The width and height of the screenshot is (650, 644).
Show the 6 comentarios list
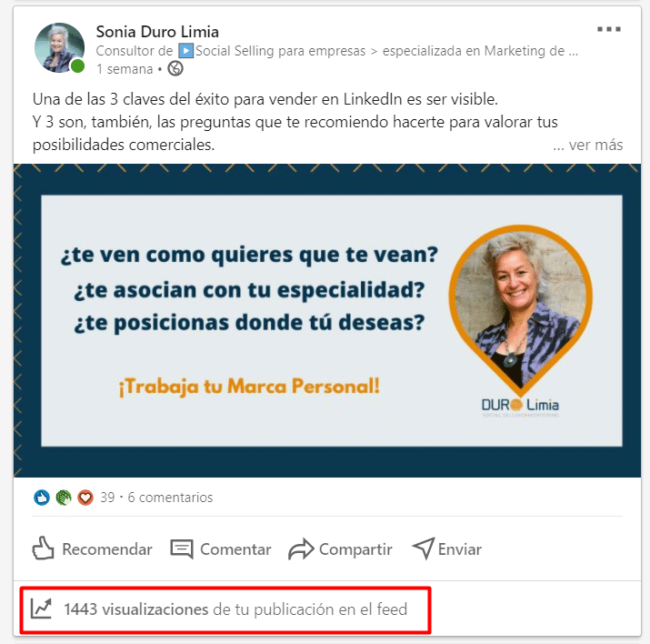[170, 498]
